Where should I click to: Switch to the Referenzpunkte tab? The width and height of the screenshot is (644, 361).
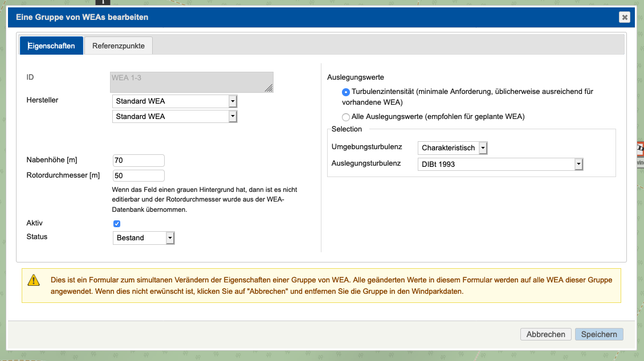click(118, 46)
